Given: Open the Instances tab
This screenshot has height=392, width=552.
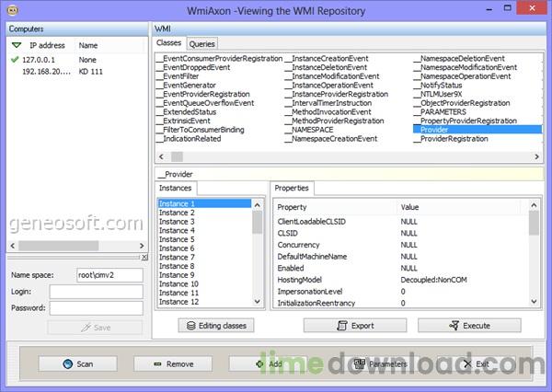Looking at the screenshot, I should tap(176, 188).
